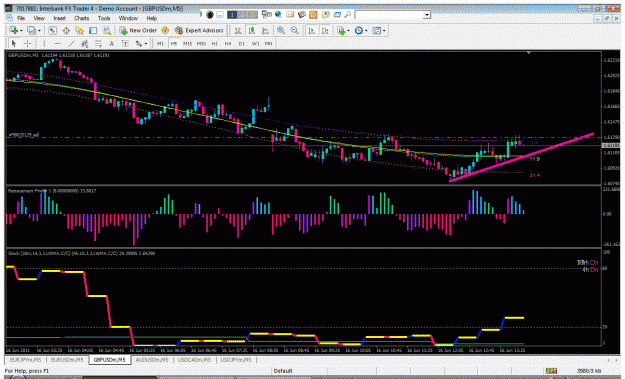625x379 pixels.
Task: Toggle auto scroll chart icon
Action: tap(311, 30)
